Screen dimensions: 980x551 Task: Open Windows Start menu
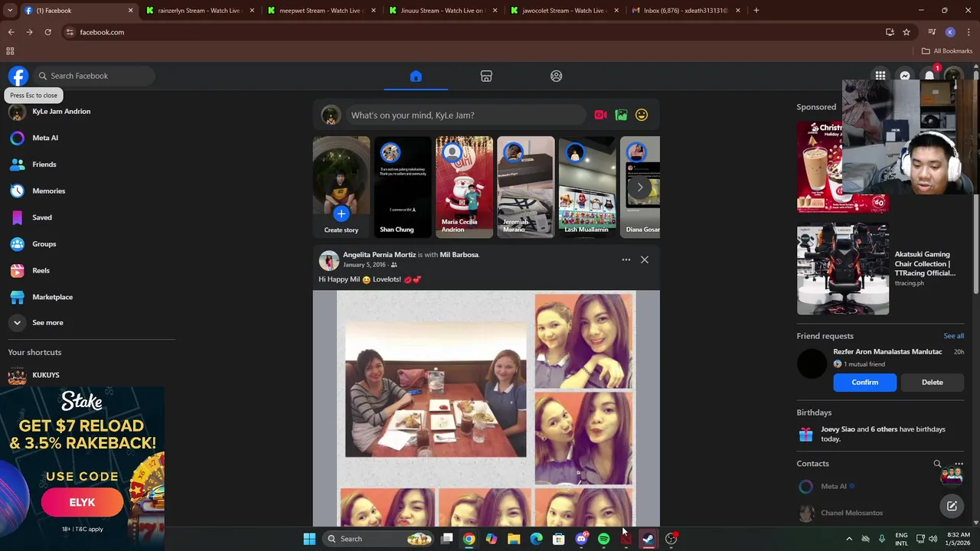pos(309,539)
